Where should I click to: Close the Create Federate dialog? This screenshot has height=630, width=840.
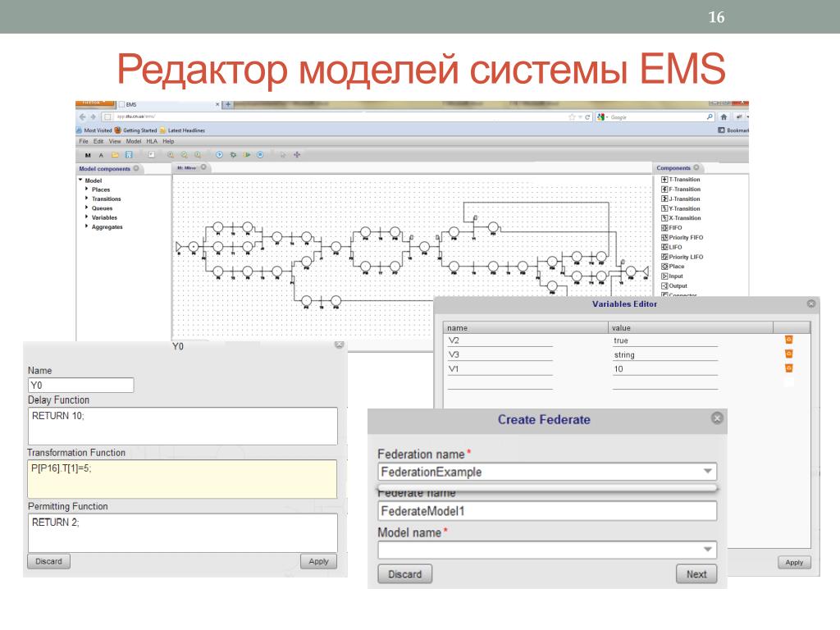[x=717, y=418]
